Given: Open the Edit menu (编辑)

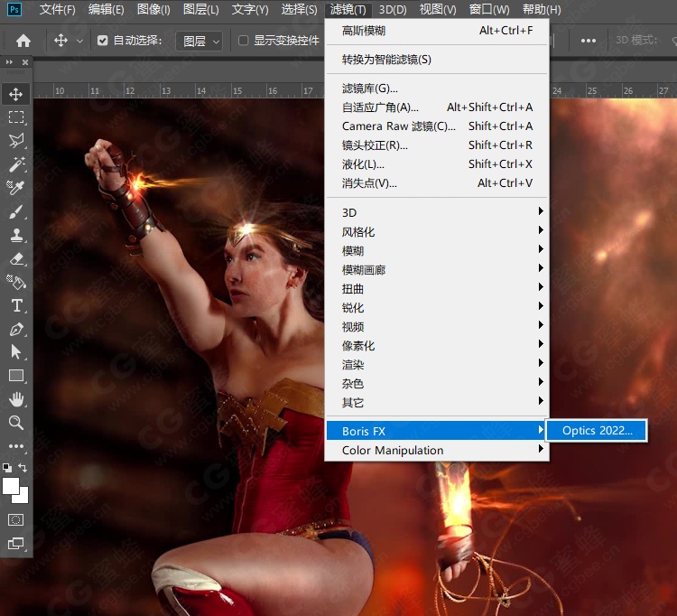Looking at the screenshot, I should [x=106, y=9].
